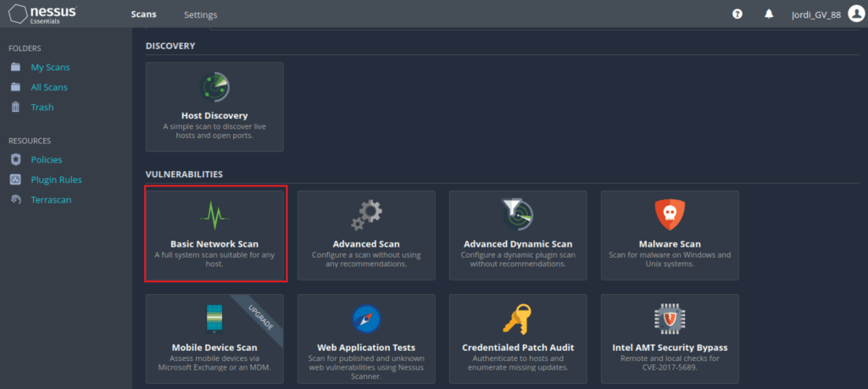Select the Host Discovery template title

tap(214, 115)
